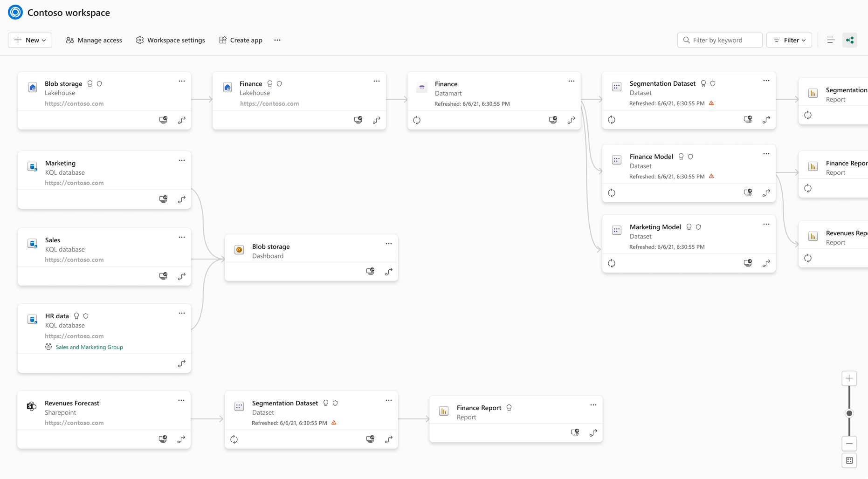Click the Contoso workspace logo

point(15,12)
